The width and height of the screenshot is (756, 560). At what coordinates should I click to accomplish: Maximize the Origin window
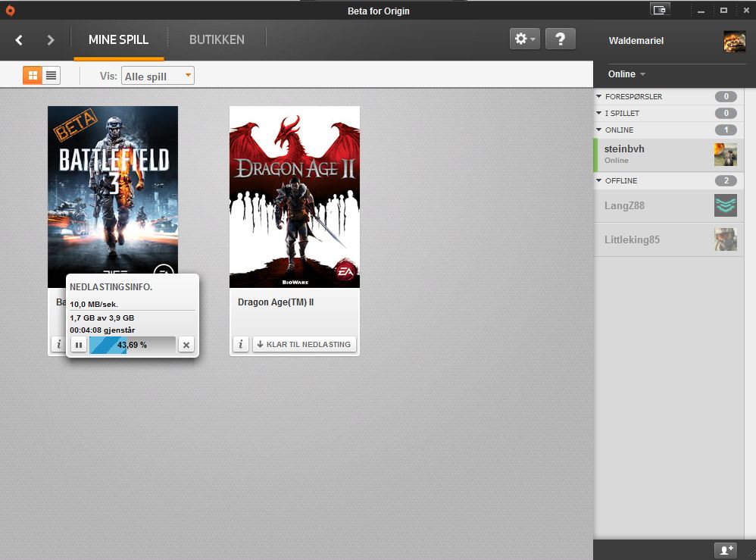(x=723, y=10)
